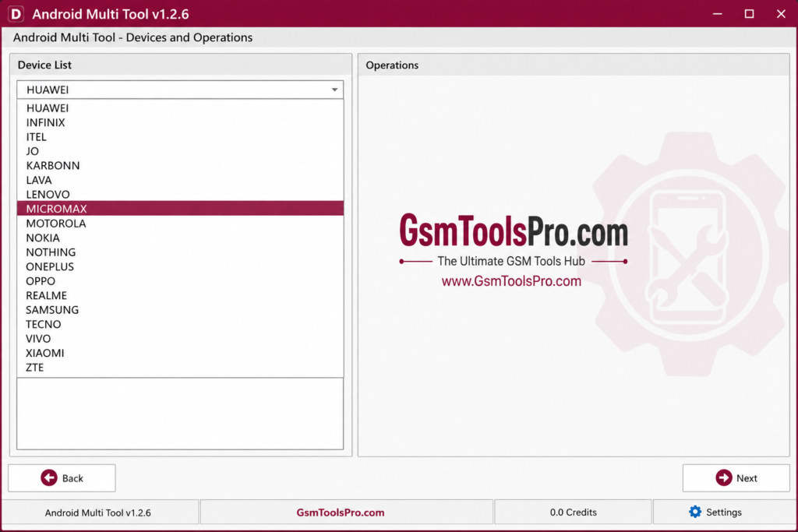This screenshot has height=532, width=798.
Task: Expand the device brand dropdown arrow
Action: click(334, 90)
